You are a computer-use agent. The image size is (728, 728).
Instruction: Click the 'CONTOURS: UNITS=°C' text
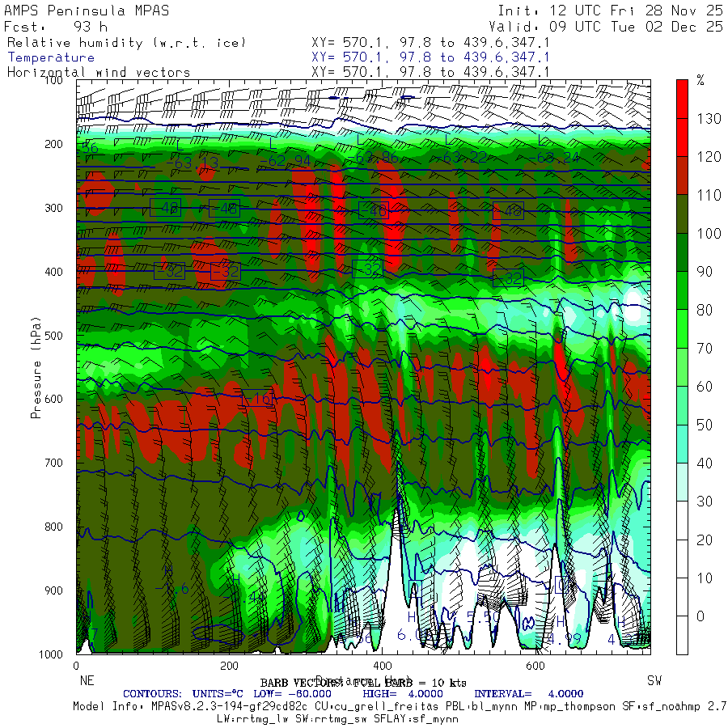(183, 694)
